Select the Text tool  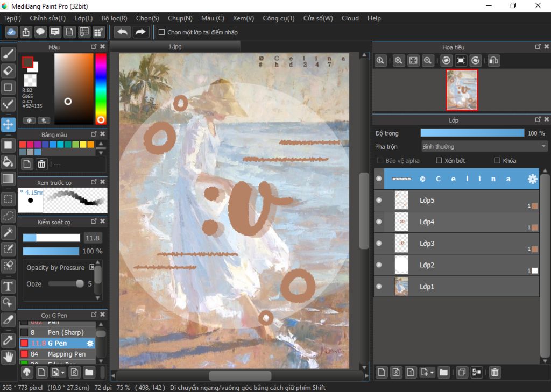8,286
